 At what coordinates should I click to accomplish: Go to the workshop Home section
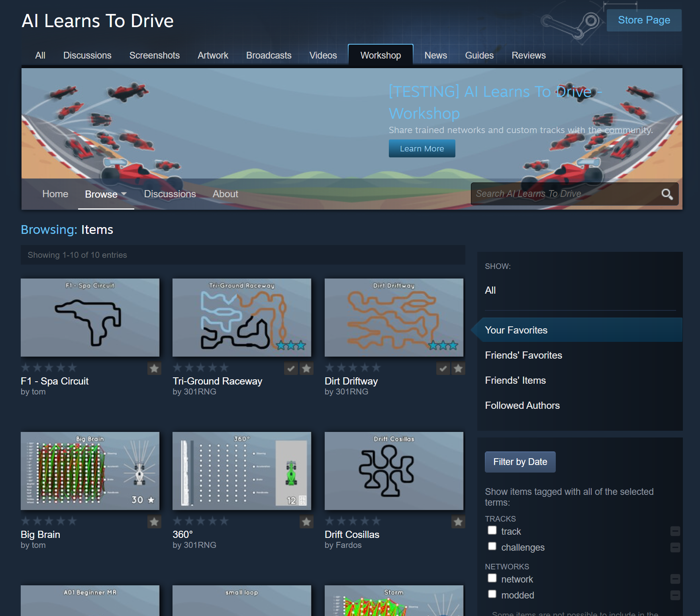tap(55, 194)
